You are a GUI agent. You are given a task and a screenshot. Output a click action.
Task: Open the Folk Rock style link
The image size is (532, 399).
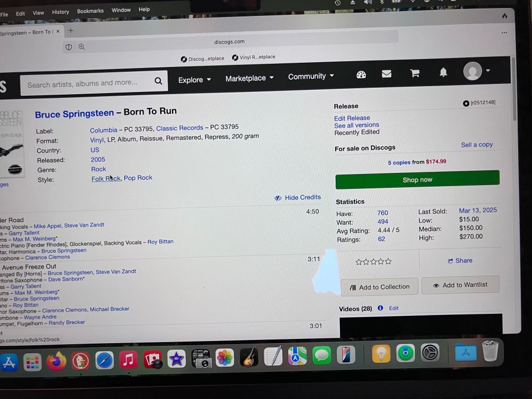click(106, 178)
